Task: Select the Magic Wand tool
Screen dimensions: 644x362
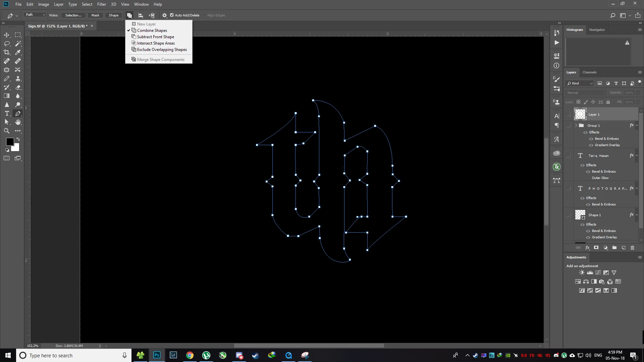Action: [x=18, y=44]
